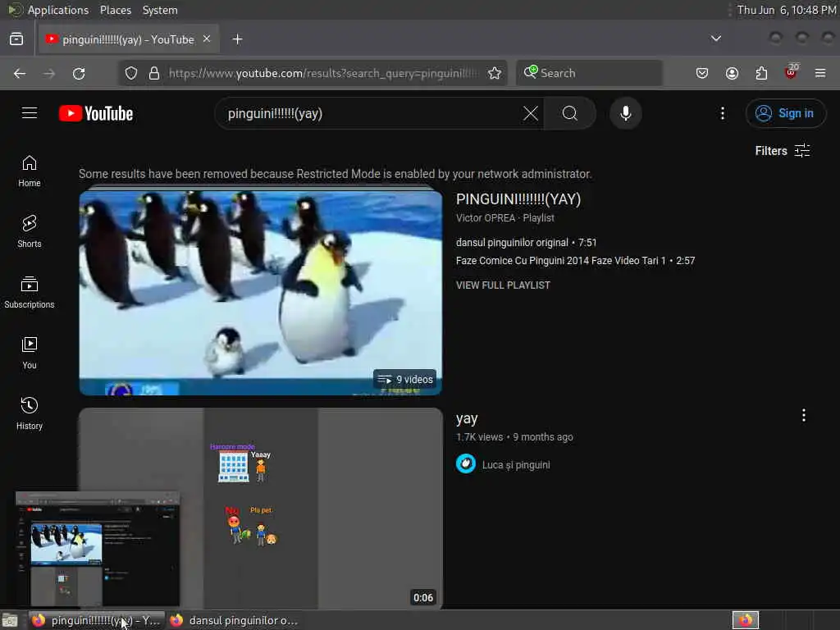Switch to dansul pinguinilor taskbar window
This screenshot has height=630, width=840.
point(234,620)
